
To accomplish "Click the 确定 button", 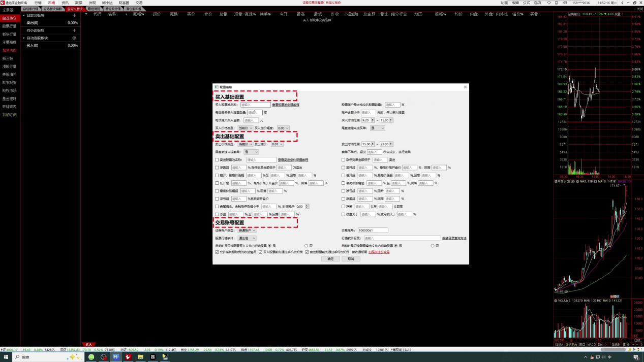I will [x=330, y=259].
